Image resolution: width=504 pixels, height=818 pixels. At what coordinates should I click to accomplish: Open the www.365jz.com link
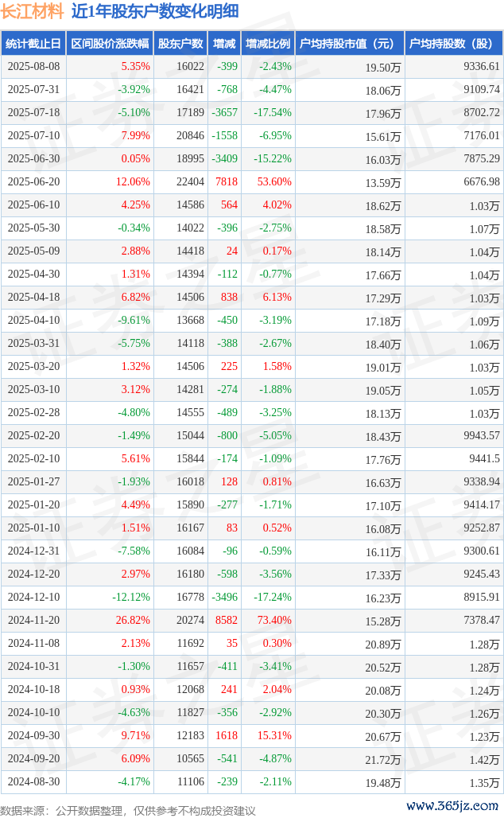click(452, 806)
